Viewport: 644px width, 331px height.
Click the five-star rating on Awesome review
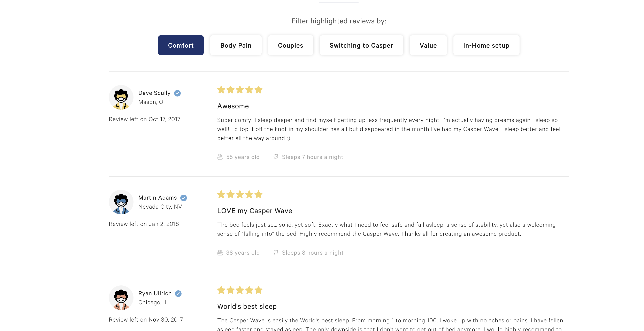(x=240, y=90)
